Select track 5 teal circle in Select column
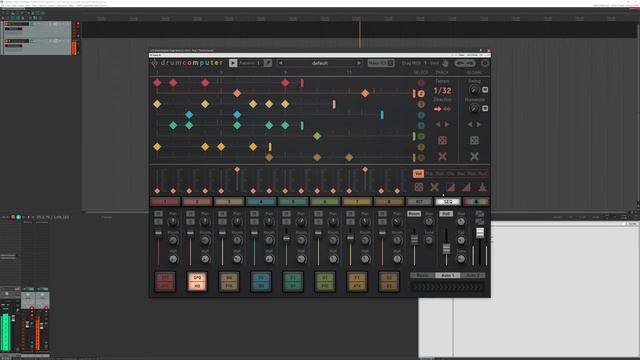Image resolution: width=640 pixels, height=360 pixels. 421,126
